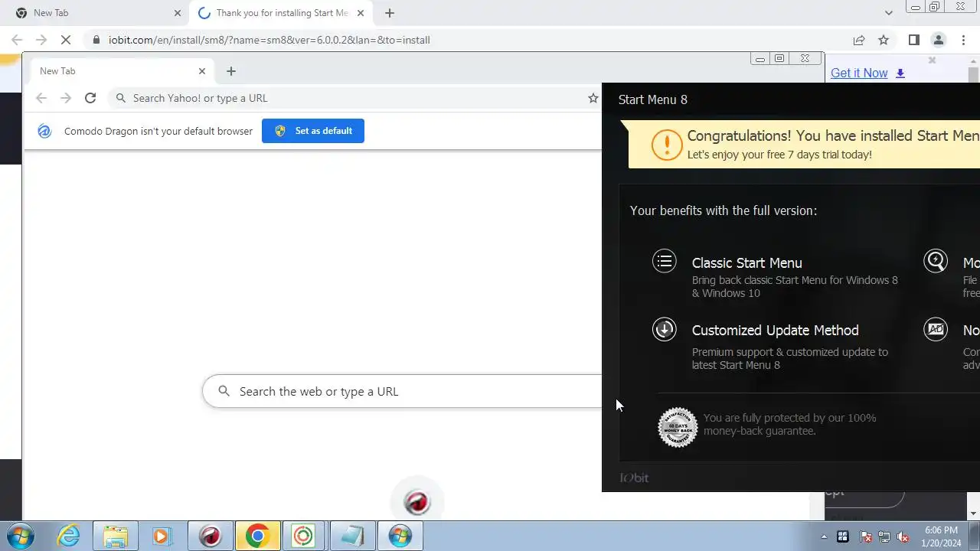
Task: Open Windows Explorer folder on taskbar
Action: tap(116, 536)
